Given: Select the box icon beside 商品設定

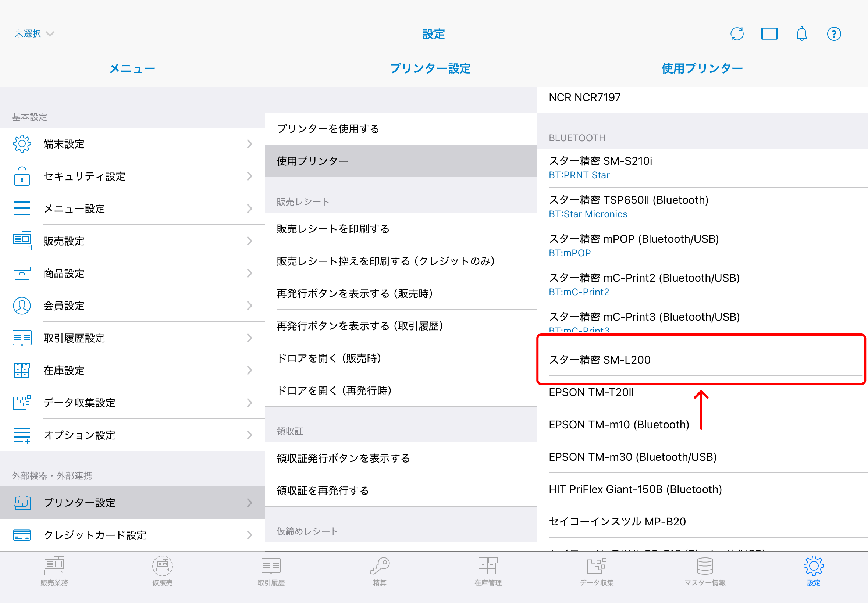Looking at the screenshot, I should click(22, 273).
